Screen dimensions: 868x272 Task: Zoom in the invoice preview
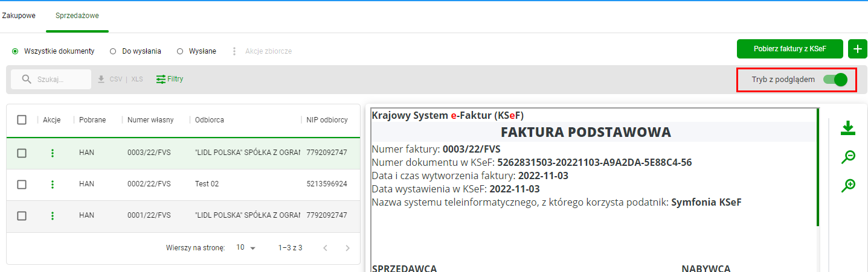point(848,186)
